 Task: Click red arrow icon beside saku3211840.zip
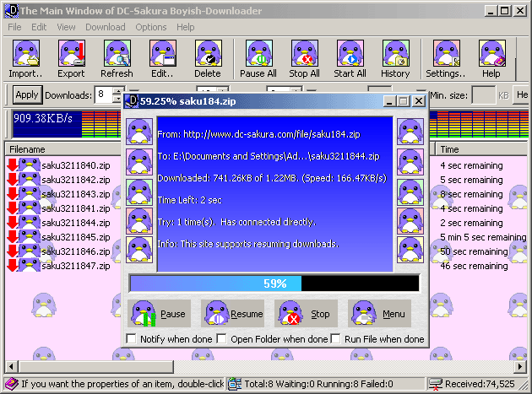tap(13, 165)
